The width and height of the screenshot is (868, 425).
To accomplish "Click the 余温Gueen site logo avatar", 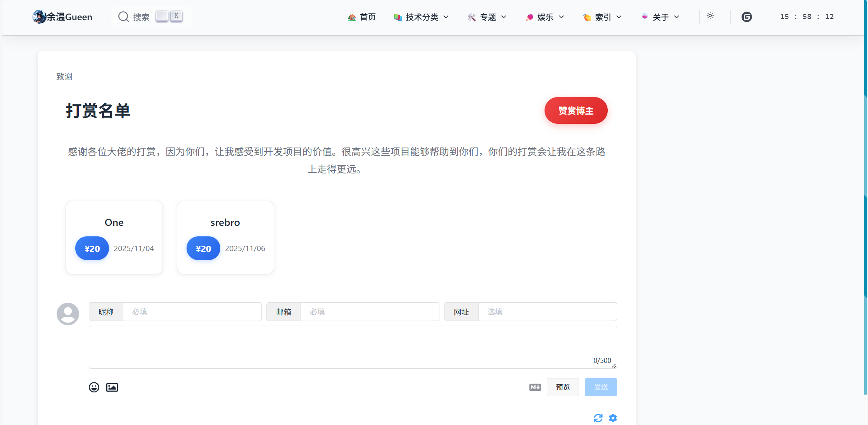I will tap(39, 17).
